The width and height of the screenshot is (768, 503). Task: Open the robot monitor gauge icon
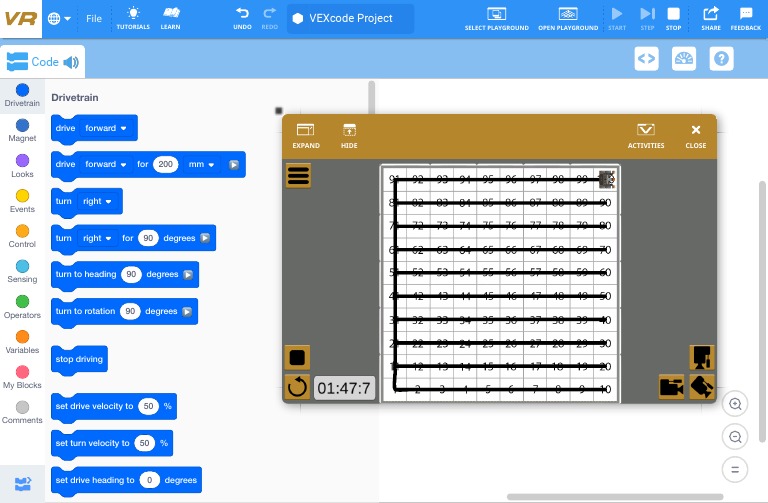coord(684,59)
